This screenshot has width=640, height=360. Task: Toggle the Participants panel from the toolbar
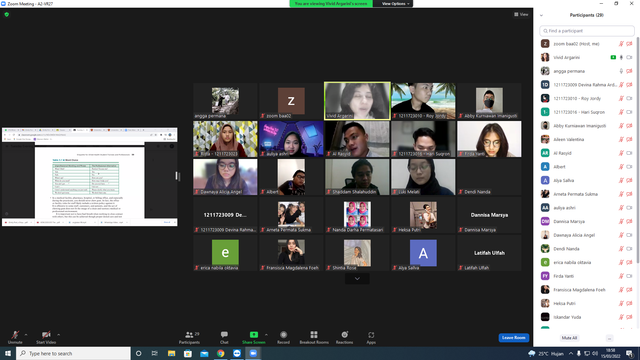click(189, 337)
